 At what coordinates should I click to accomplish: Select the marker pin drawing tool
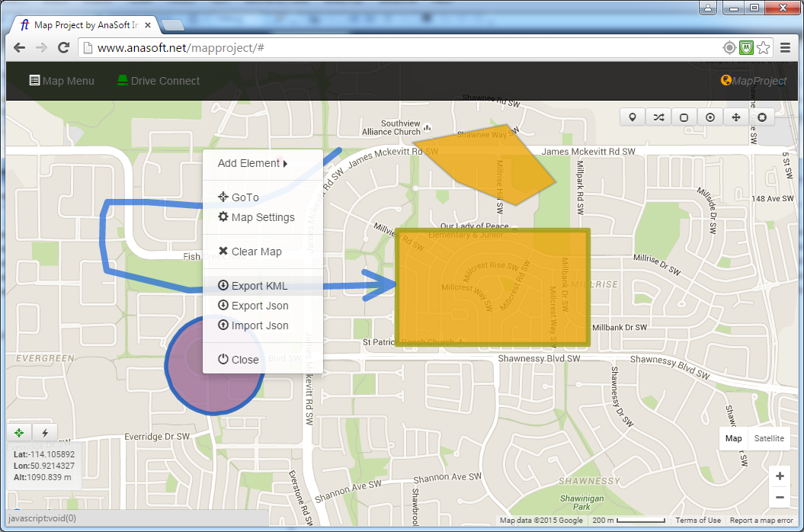click(633, 117)
